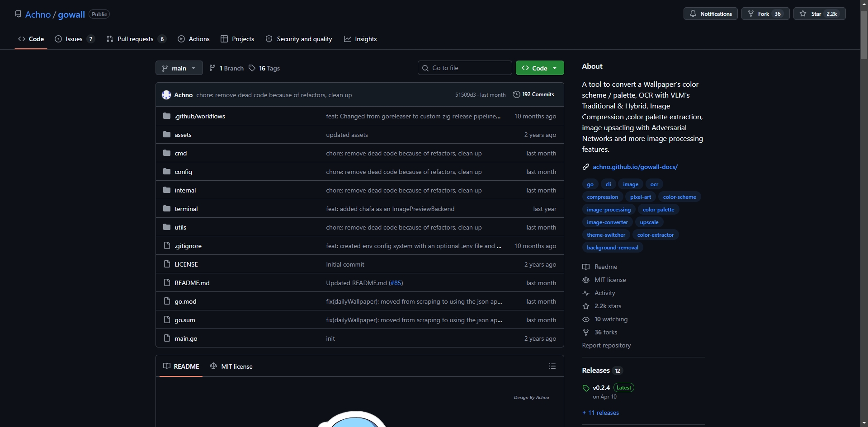Open the Issues tab

click(x=75, y=39)
